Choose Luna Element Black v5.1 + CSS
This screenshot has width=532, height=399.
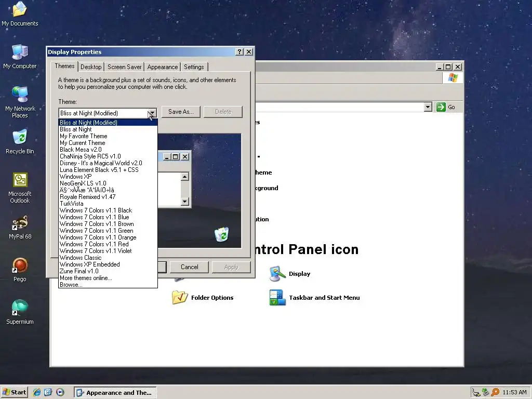(108, 170)
